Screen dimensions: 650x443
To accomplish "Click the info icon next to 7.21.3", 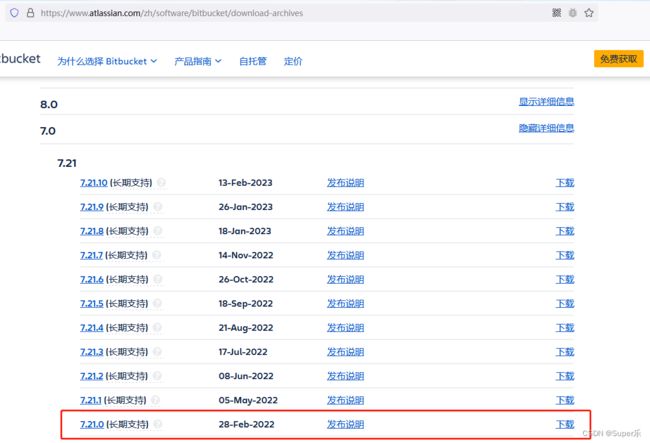I will click(x=158, y=351).
